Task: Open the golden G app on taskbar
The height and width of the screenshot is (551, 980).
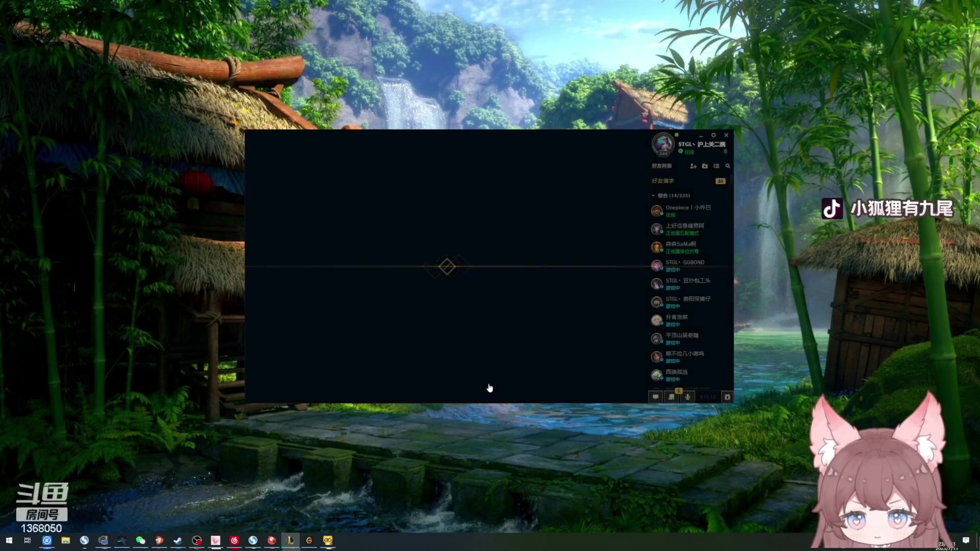Action: 309,540
